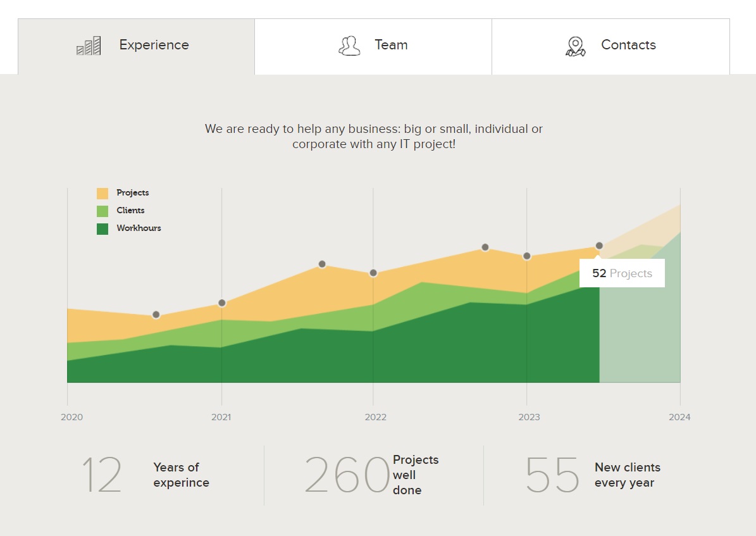Select the data point on the 2023 line
This screenshot has width=756, height=536.
527,256
